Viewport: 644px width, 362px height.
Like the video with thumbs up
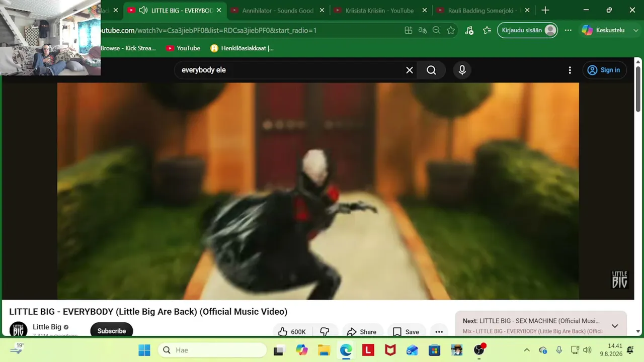point(292,332)
